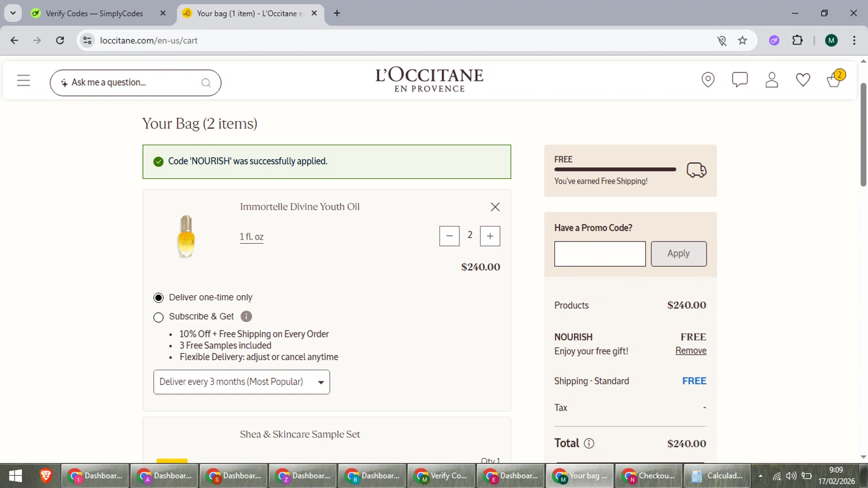
Task: Close the Your bag tab
Action: click(x=314, y=13)
